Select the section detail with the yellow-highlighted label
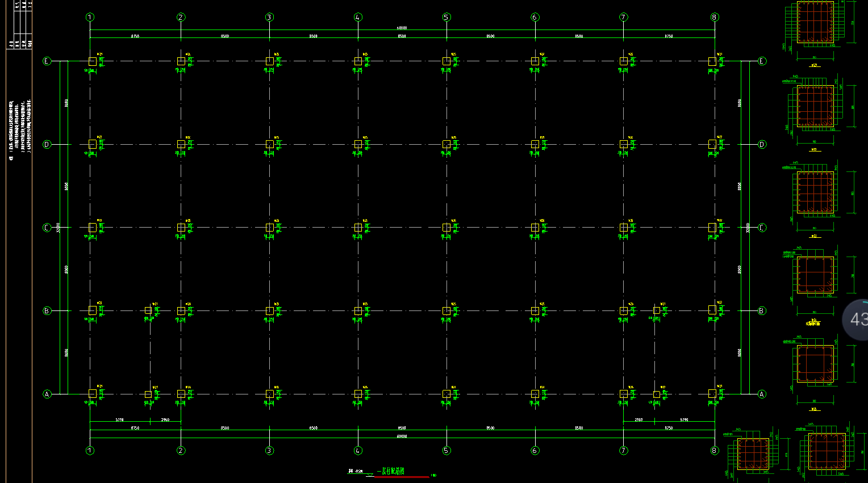Image resolution: width=868 pixels, height=483 pixels. tap(815, 283)
